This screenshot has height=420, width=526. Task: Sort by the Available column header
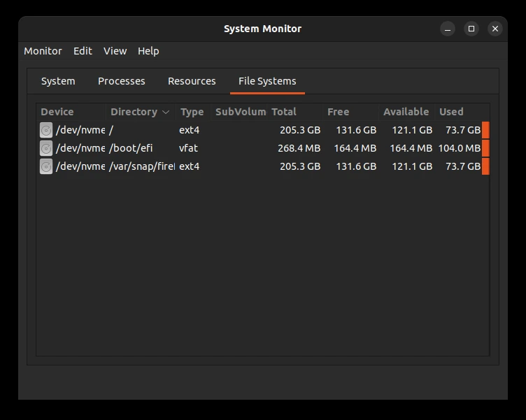coord(406,112)
